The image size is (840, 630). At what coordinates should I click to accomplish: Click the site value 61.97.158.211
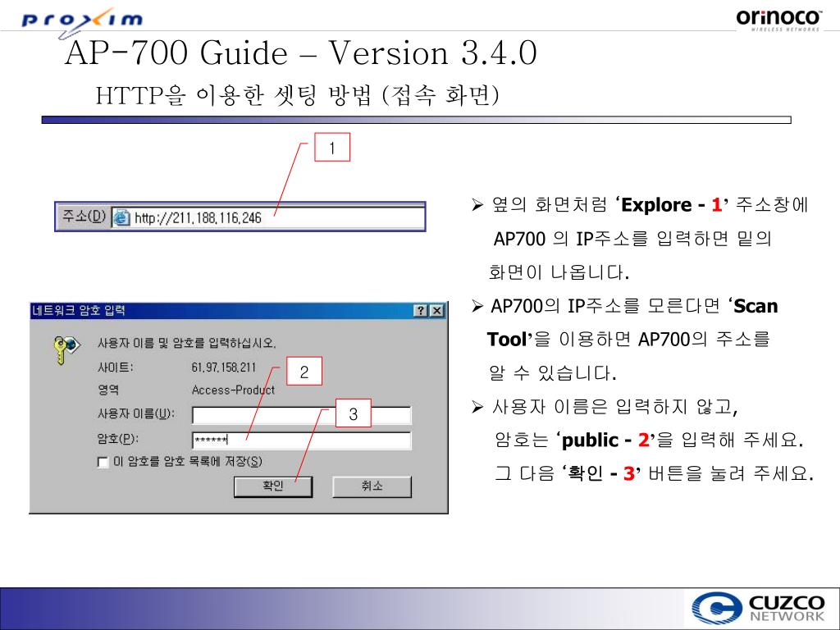pyautogui.click(x=224, y=367)
